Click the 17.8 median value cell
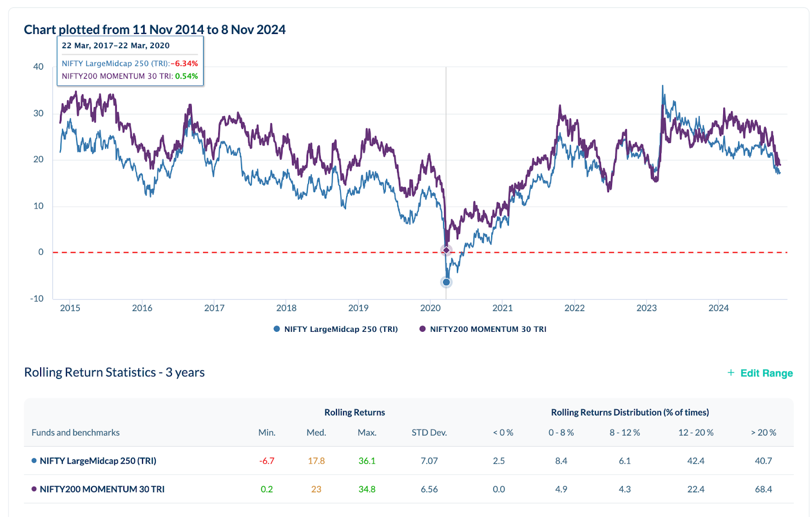This screenshot has width=812, height=517. 316,461
